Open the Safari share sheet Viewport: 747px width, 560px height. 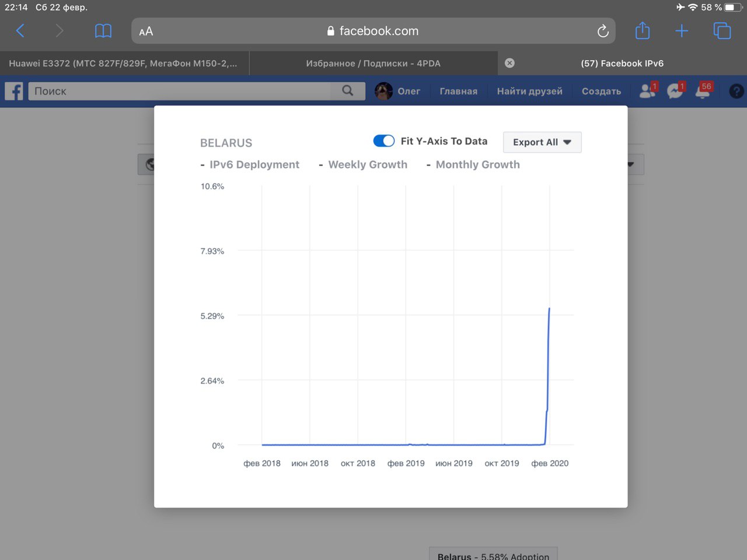pyautogui.click(x=643, y=30)
